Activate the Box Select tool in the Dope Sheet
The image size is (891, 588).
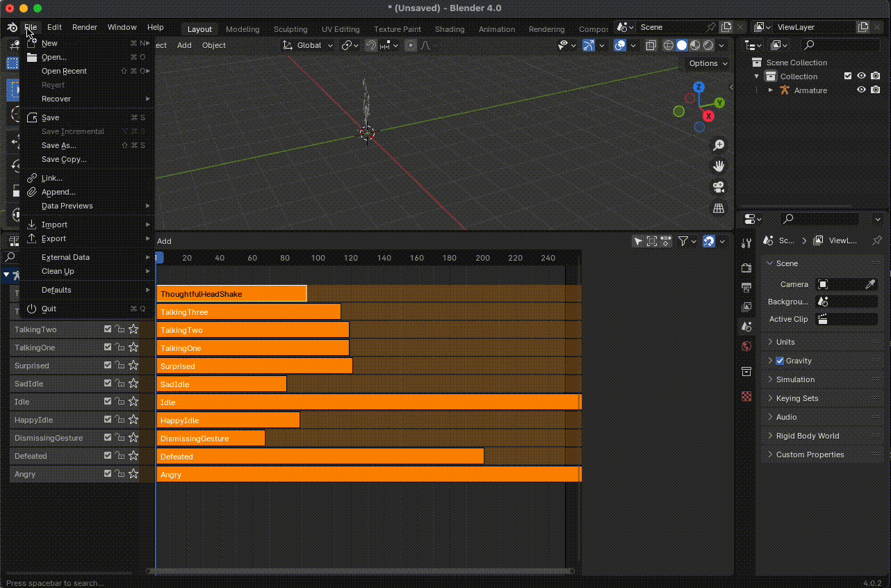(x=652, y=241)
